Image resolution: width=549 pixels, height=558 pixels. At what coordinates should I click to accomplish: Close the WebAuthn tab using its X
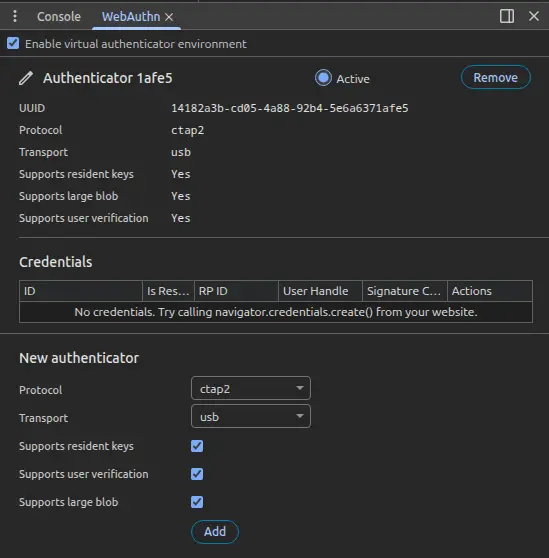[169, 17]
